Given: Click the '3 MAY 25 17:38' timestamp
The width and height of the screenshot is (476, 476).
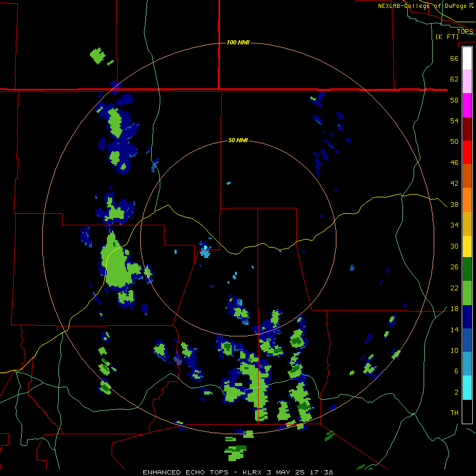Looking at the screenshot, I should (x=300, y=472).
